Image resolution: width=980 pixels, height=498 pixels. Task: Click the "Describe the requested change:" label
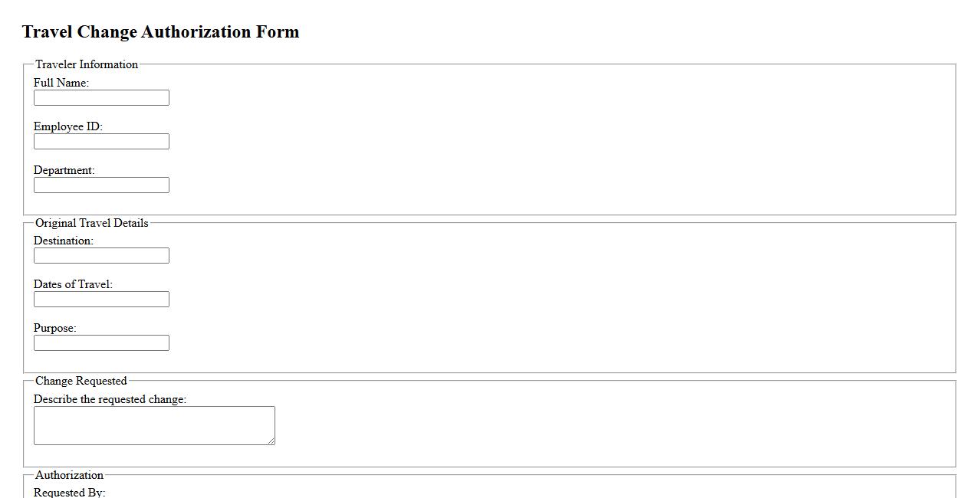coord(110,399)
